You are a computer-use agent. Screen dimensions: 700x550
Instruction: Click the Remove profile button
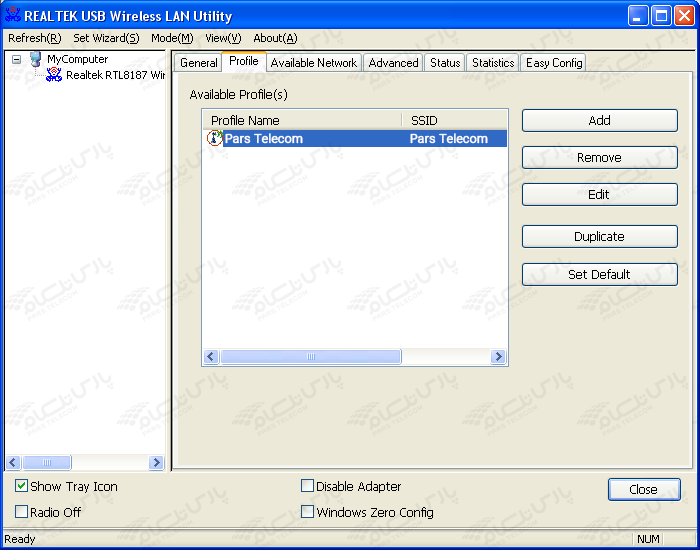click(x=600, y=158)
